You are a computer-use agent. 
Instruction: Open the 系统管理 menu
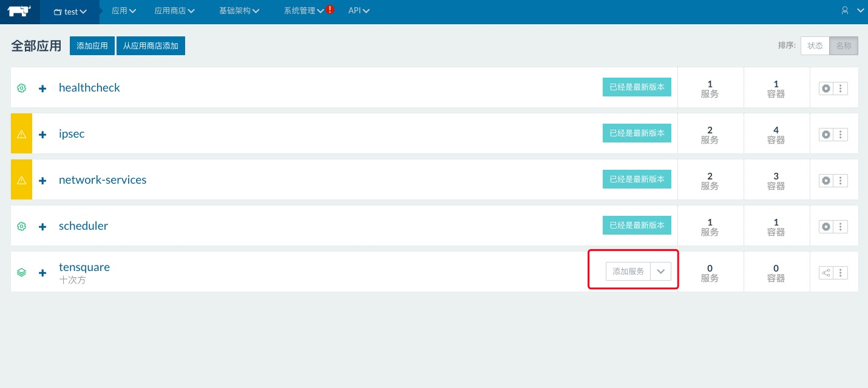pos(304,11)
